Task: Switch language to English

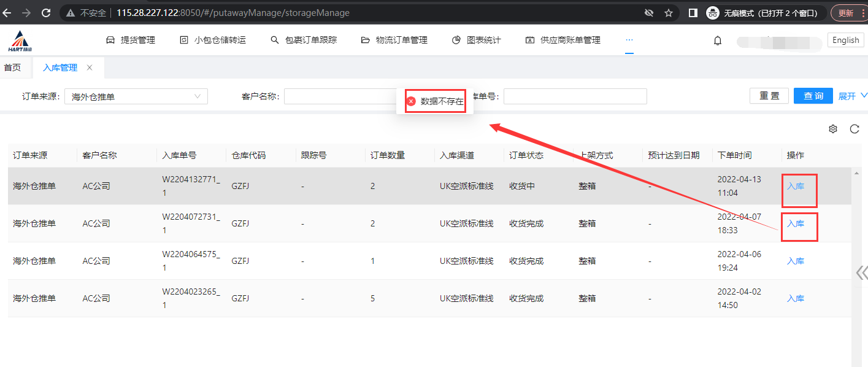Action: 845,40
